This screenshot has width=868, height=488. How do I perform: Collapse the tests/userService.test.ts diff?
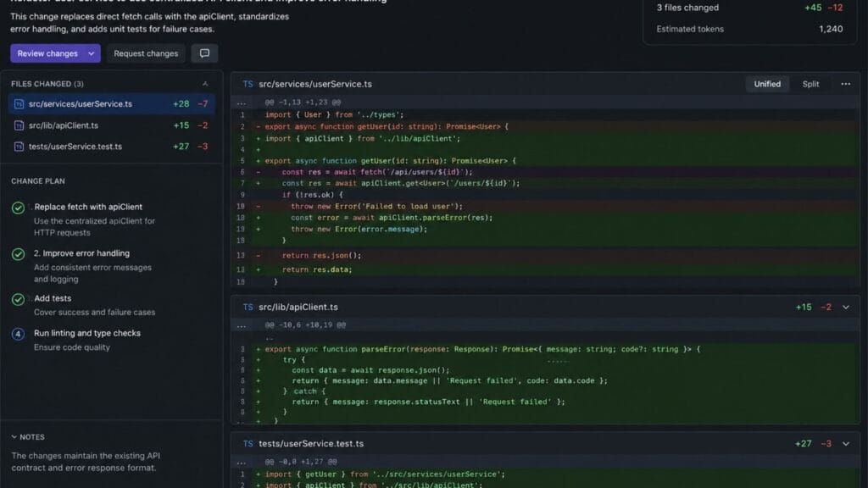point(846,444)
